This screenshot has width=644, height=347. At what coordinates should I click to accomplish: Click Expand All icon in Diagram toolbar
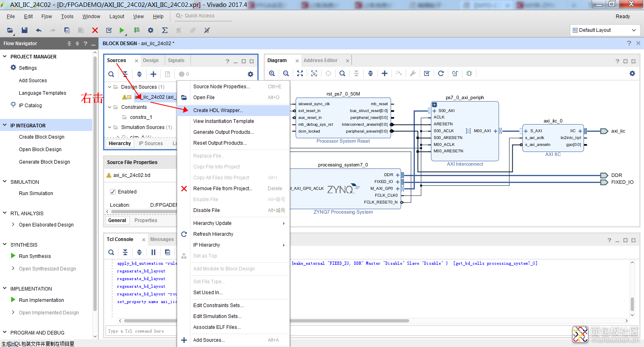click(x=371, y=73)
